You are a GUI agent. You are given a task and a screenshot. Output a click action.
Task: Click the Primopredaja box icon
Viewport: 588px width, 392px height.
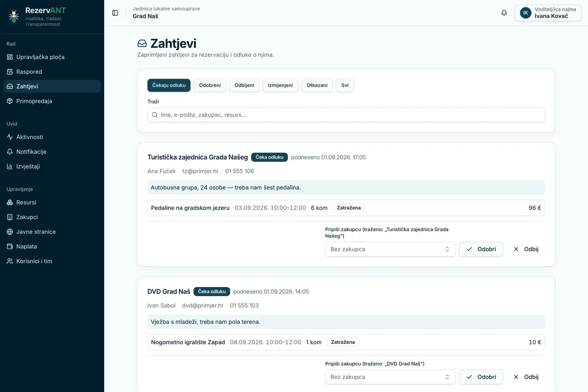pyautogui.click(x=10, y=101)
